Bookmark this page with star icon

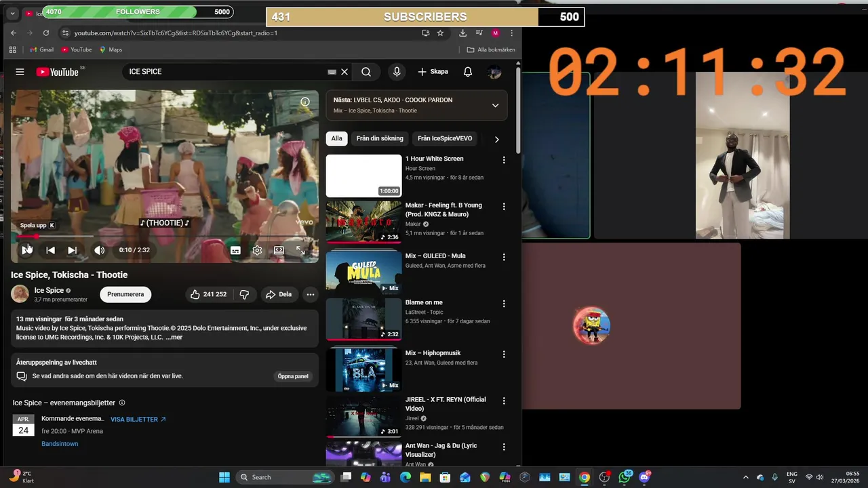440,33
